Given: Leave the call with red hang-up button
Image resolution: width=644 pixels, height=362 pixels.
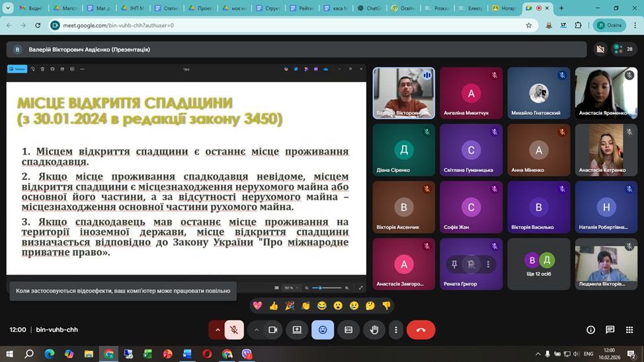Looking at the screenshot, I should [421, 330].
